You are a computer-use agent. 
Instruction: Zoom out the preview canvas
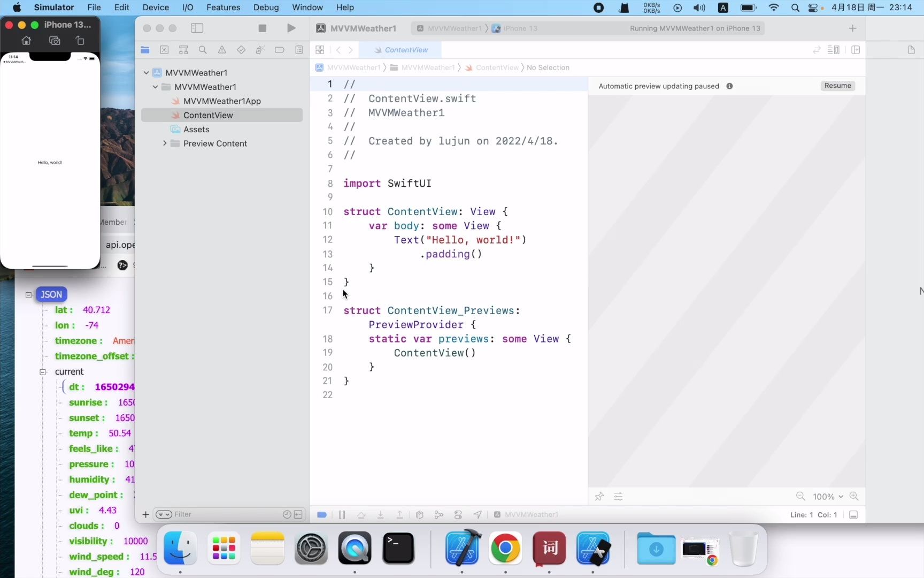tap(800, 496)
